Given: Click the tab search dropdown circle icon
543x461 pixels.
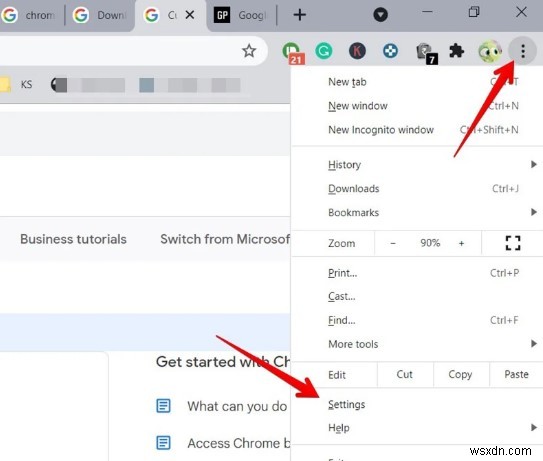Looking at the screenshot, I should 380,15.
